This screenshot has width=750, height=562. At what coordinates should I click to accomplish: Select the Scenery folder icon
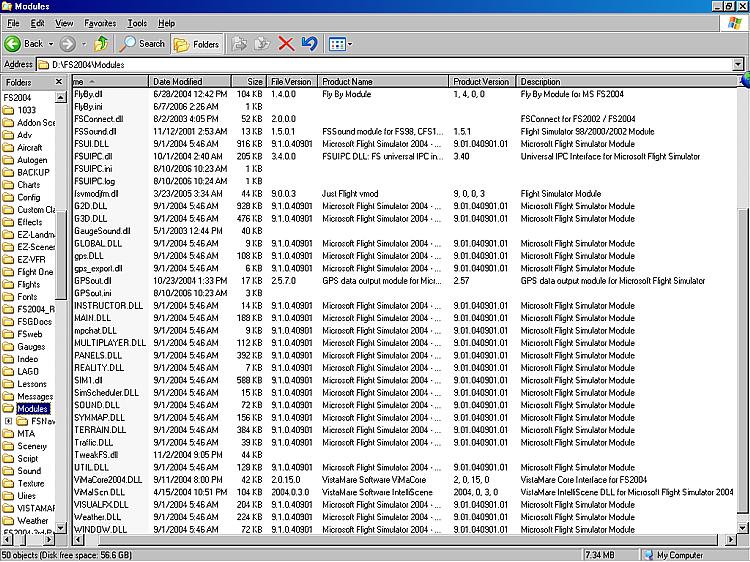point(8,446)
